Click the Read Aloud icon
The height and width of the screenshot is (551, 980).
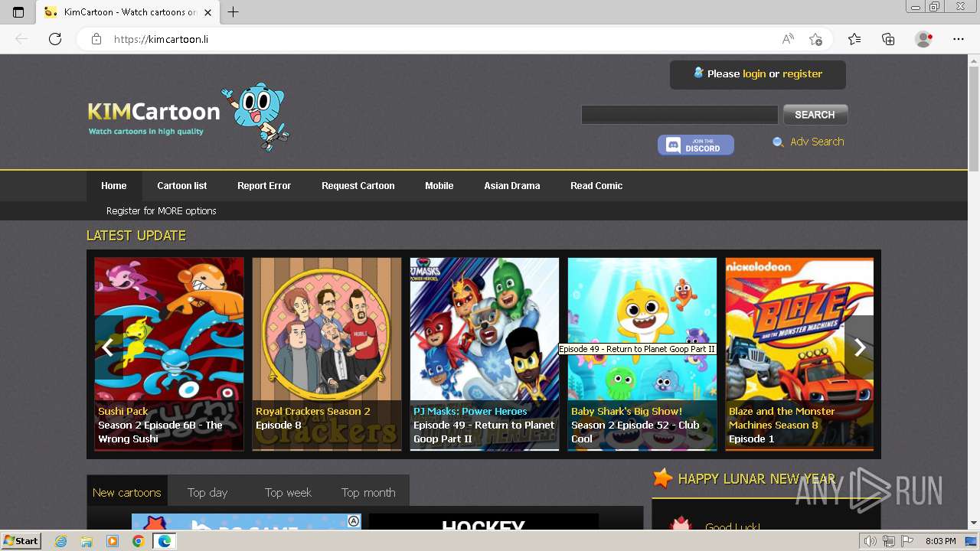(788, 39)
